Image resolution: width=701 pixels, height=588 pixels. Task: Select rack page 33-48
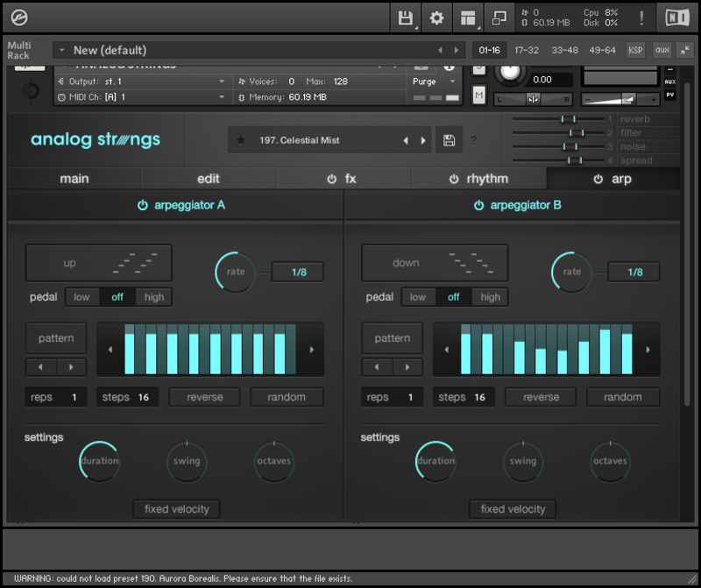click(564, 50)
